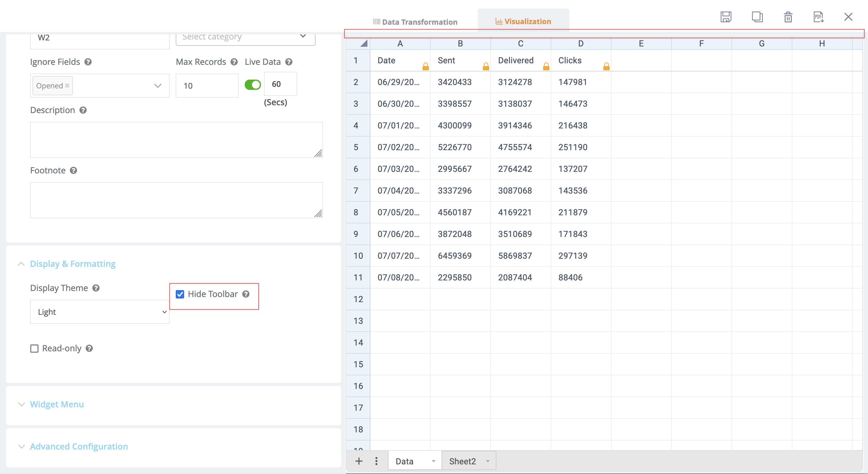Switch to the Sheet2 tab
This screenshot has height=474, width=868.
[x=462, y=461]
